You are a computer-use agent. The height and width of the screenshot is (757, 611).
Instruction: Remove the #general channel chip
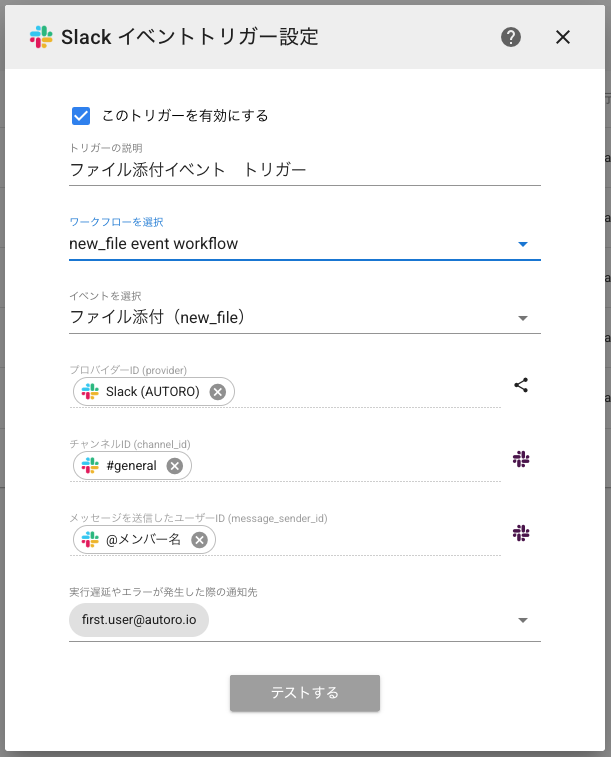click(x=175, y=466)
